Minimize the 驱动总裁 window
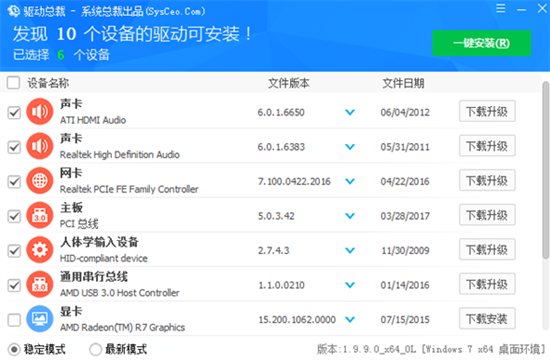The height and width of the screenshot is (361, 550). pyautogui.click(x=522, y=9)
